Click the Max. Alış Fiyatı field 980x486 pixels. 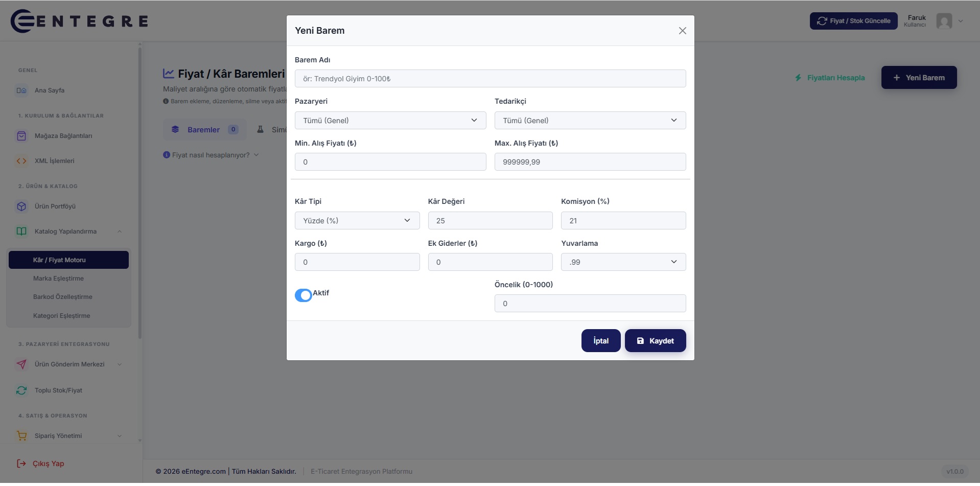pos(590,162)
